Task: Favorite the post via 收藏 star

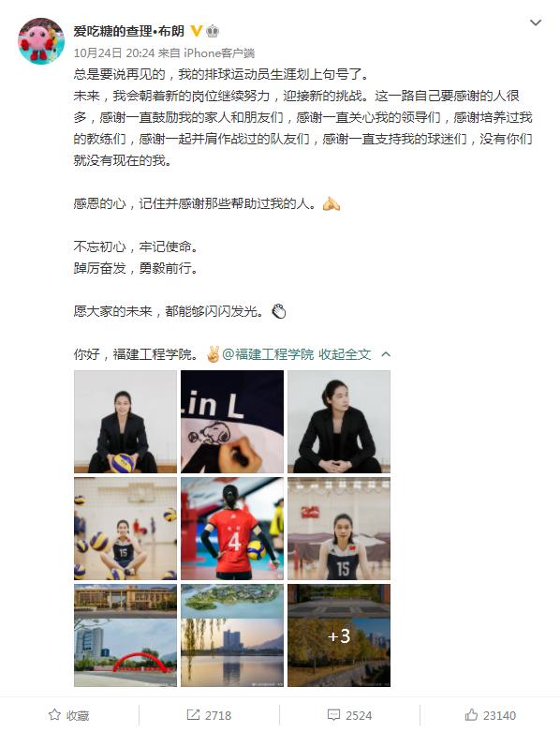Action: click(69, 715)
